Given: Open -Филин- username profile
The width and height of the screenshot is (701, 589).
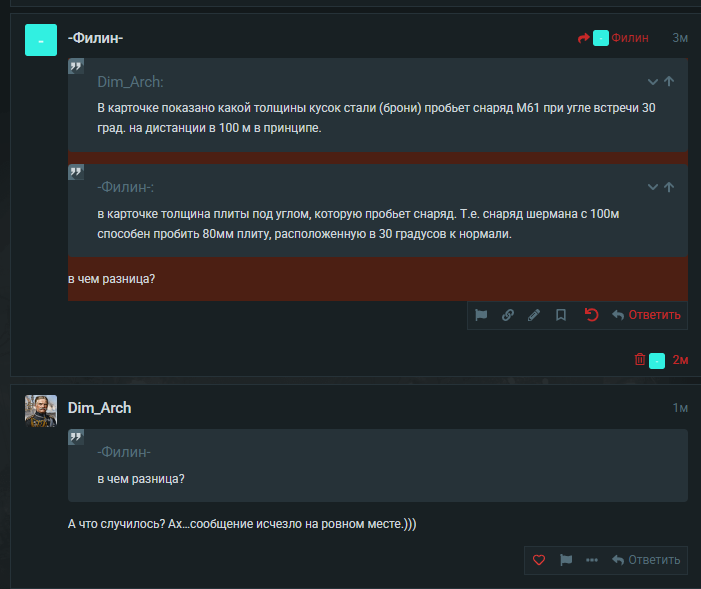Looking at the screenshot, I should (95, 38).
